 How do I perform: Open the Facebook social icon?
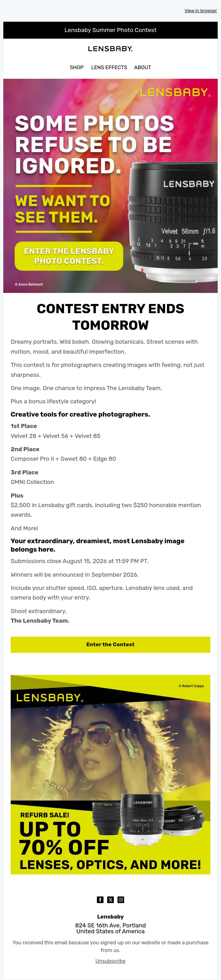[100, 900]
